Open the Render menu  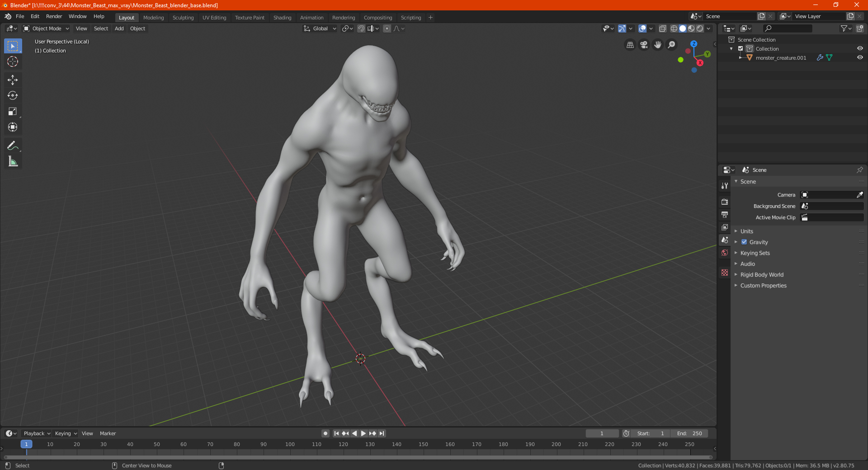tap(54, 16)
